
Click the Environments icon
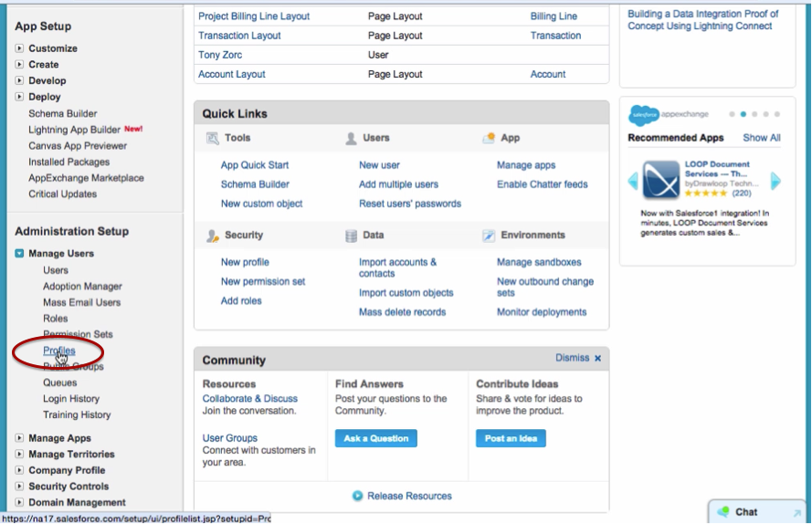coord(489,236)
